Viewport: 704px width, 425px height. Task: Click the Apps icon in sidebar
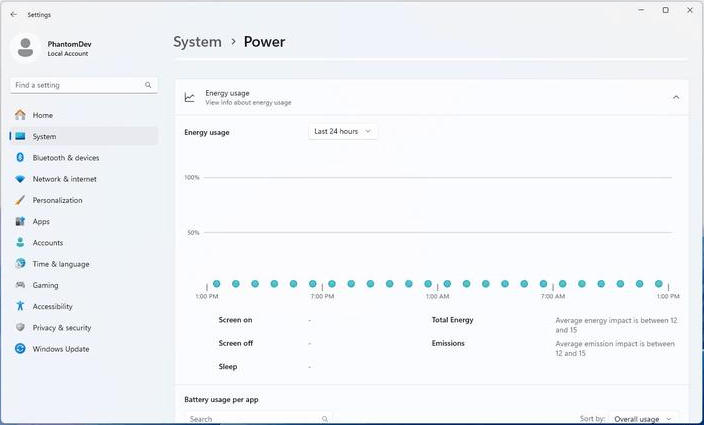tap(20, 221)
